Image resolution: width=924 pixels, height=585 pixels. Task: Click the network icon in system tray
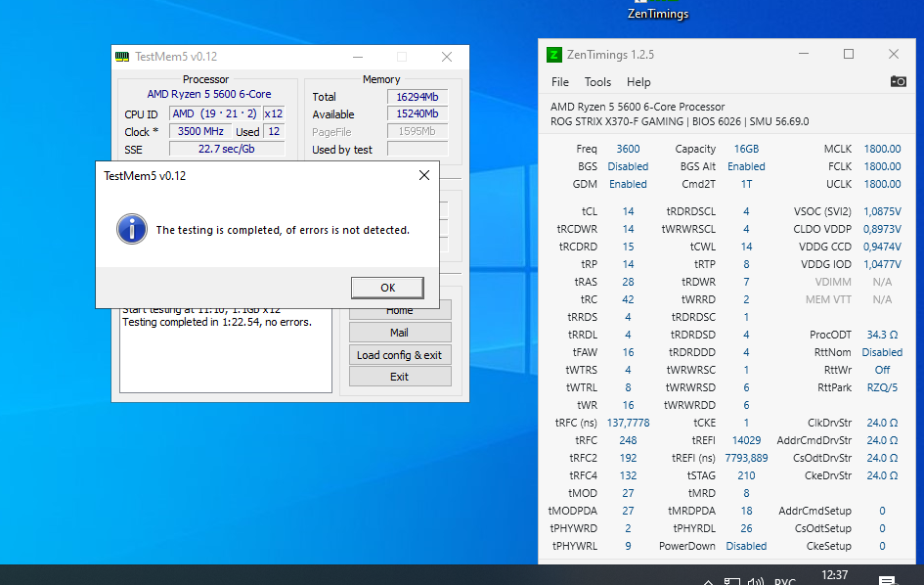[x=731, y=580]
